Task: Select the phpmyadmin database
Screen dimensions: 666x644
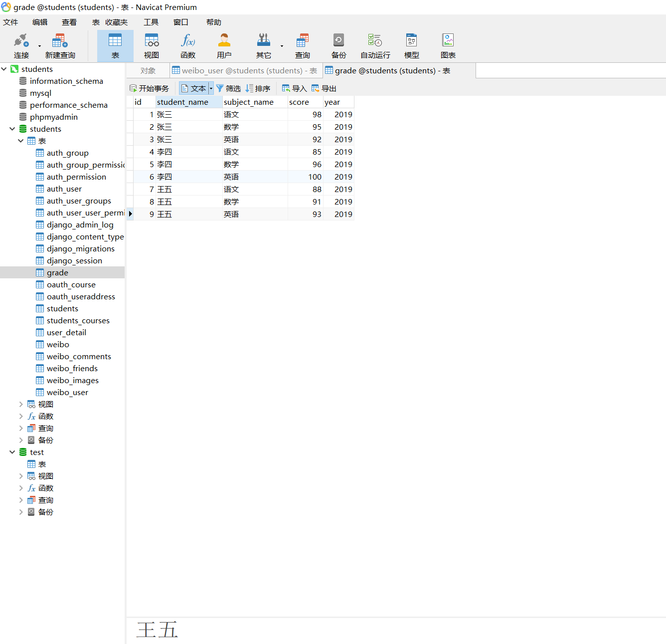Action: 53,117
